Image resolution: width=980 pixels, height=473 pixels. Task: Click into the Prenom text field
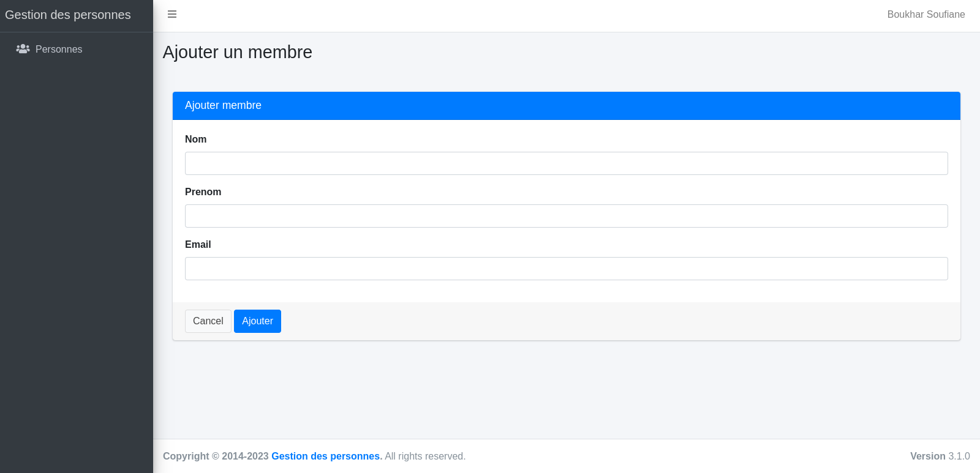tap(566, 216)
